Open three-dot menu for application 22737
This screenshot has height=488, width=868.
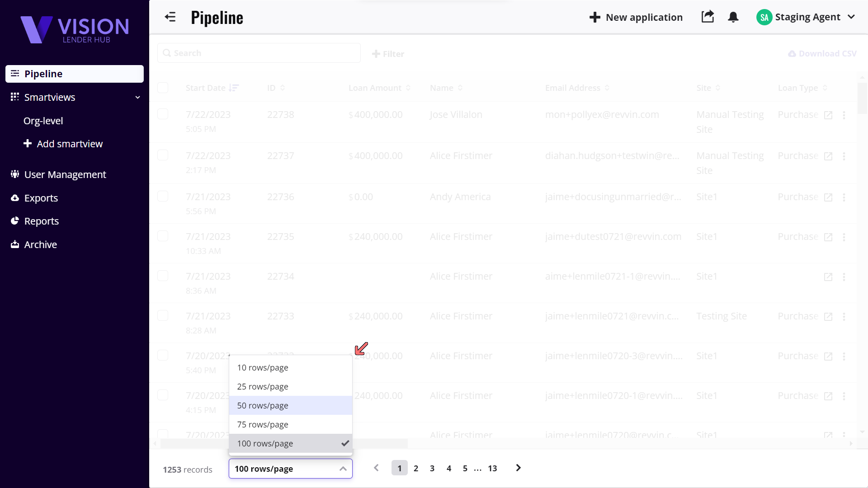844,156
